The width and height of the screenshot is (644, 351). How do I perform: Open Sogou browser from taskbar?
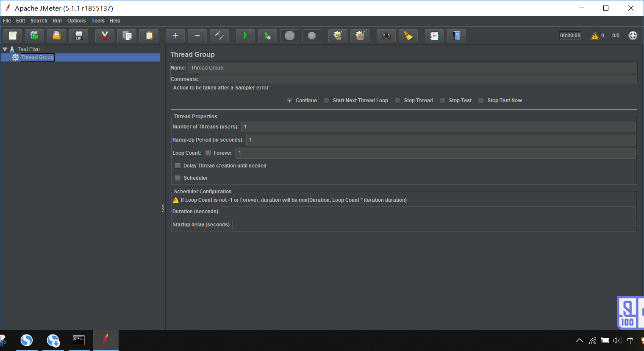27,340
